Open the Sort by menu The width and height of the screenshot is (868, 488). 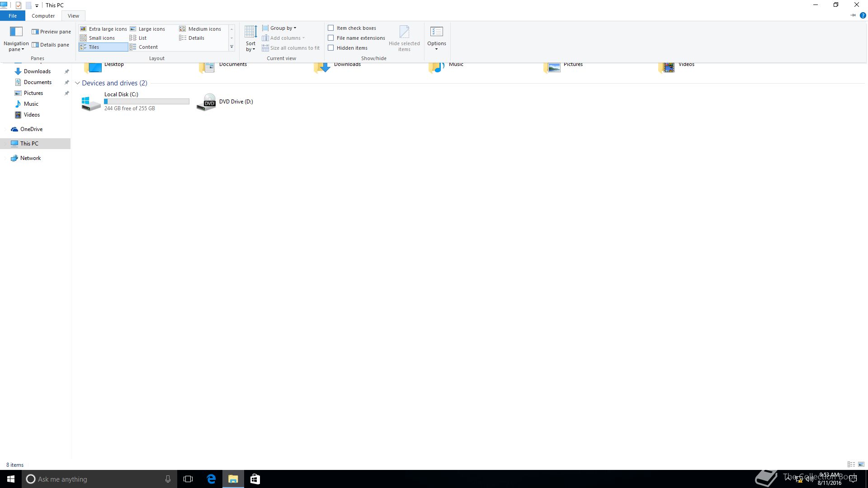coord(250,39)
